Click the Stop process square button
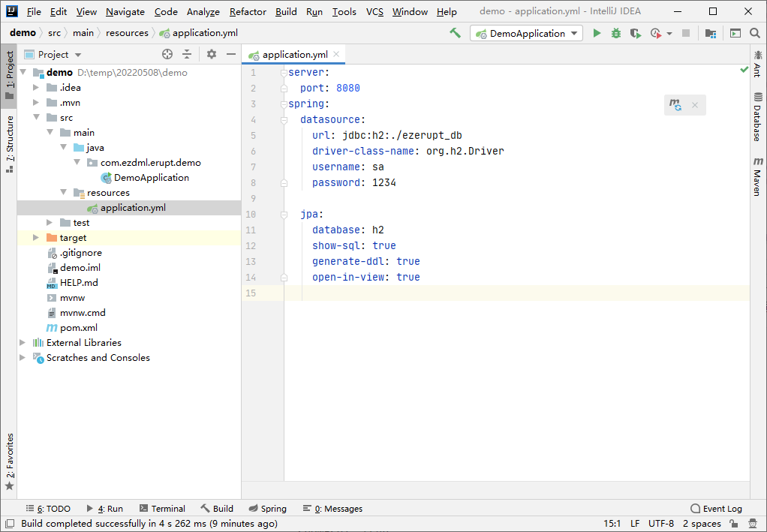The height and width of the screenshot is (532, 767). [x=686, y=33]
